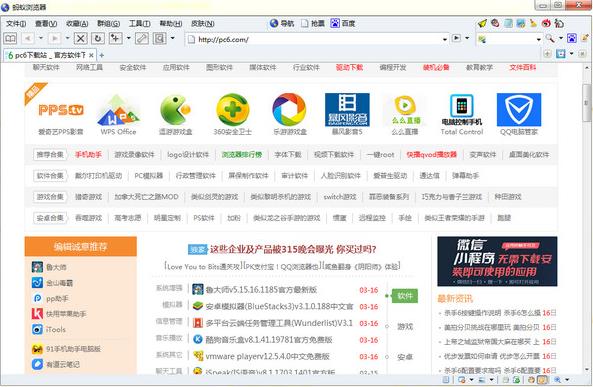Click the 手机助手 red link
The image size is (593, 387).
[88, 154]
